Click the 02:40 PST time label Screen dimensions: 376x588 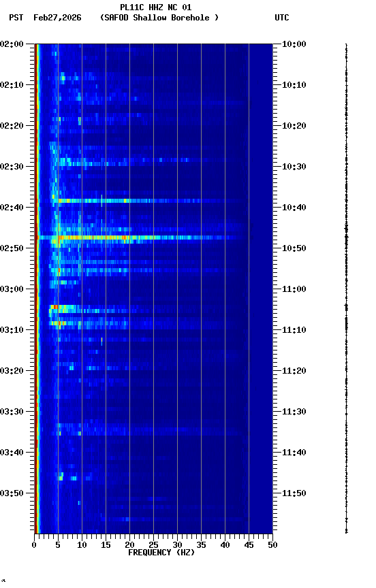12,208
